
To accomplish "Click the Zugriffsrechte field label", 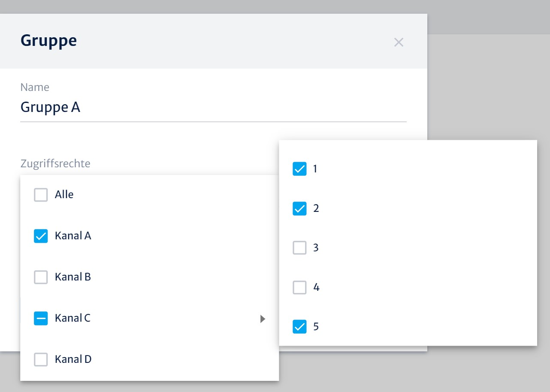I will (x=55, y=163).
